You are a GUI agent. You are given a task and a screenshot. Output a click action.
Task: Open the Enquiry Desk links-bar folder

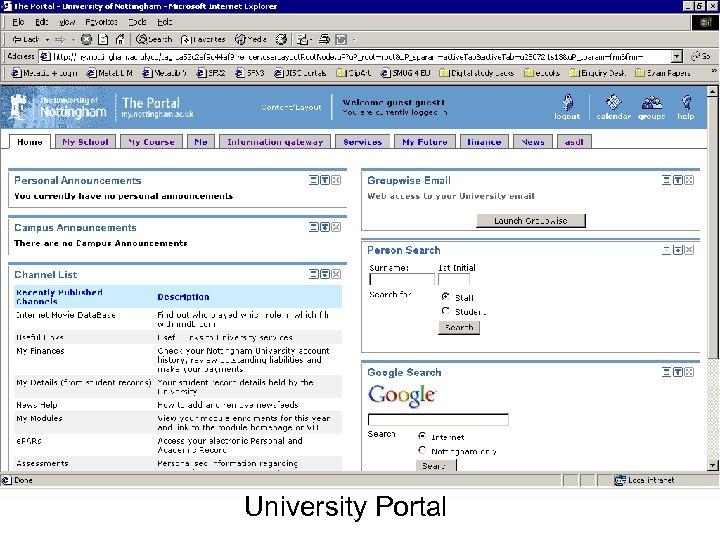(597, 73)
